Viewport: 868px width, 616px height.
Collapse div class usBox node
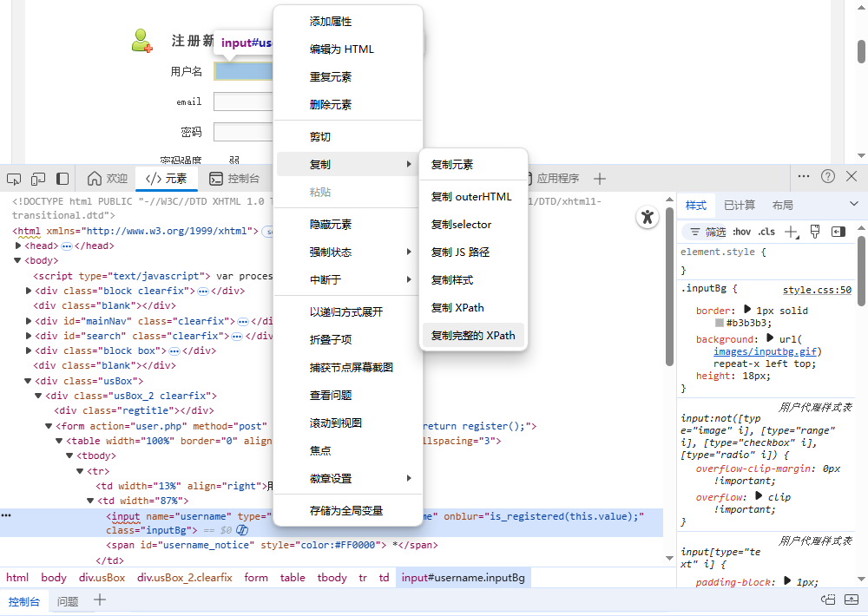click(29, 381)
